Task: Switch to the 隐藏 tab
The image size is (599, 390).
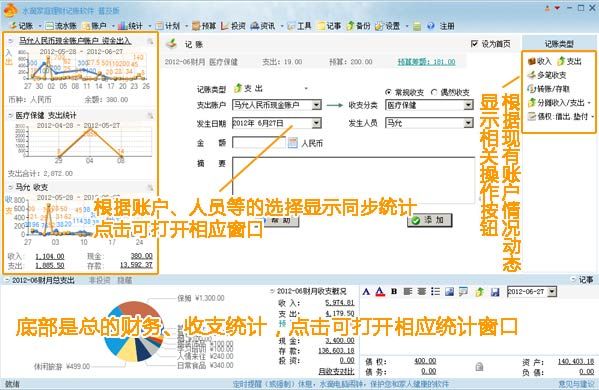Action: tap(125, 280)
